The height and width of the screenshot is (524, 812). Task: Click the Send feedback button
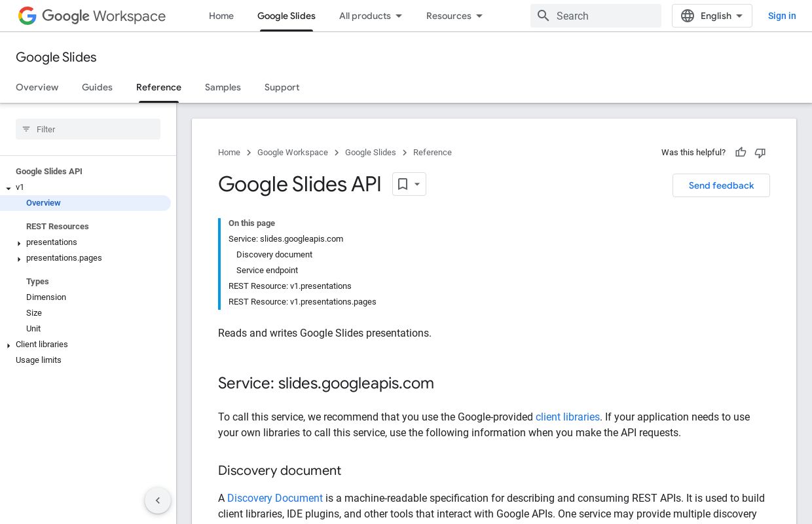point(721,185)
